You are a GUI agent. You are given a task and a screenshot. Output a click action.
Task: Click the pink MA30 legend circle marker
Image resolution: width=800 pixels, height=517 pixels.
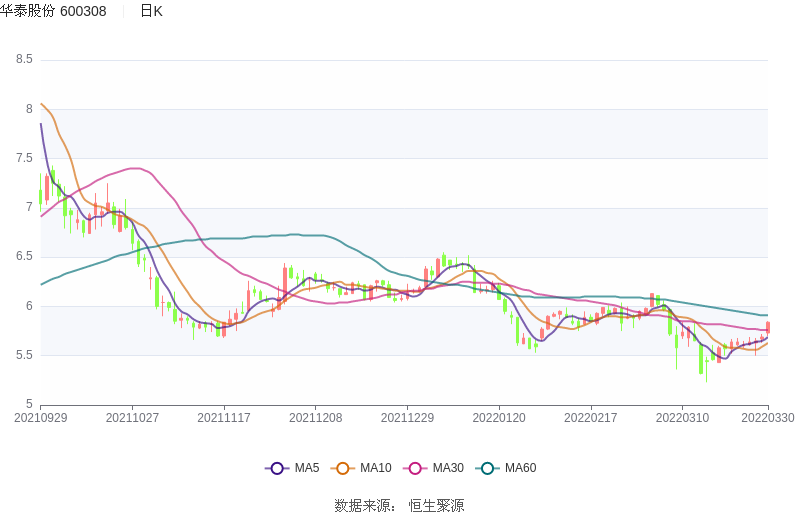coord(415,468)
